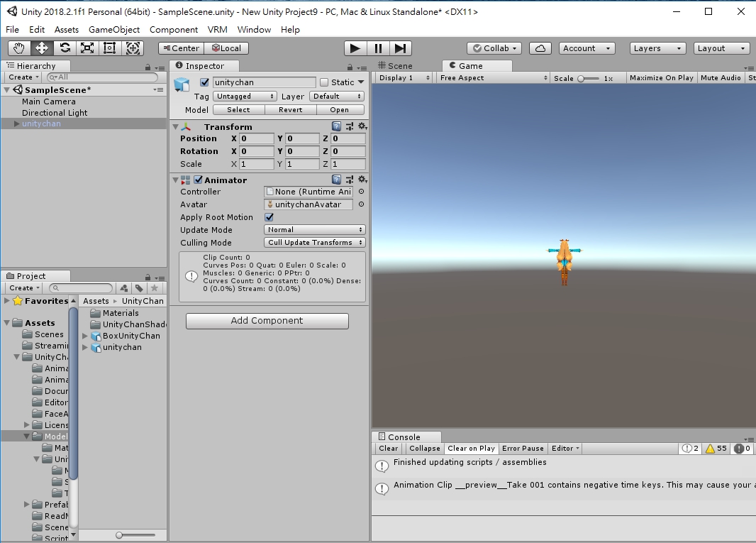Viewport: 756px width, 543px height.
Task: Toggle Maximize On Play
Action: coord(662,77)
